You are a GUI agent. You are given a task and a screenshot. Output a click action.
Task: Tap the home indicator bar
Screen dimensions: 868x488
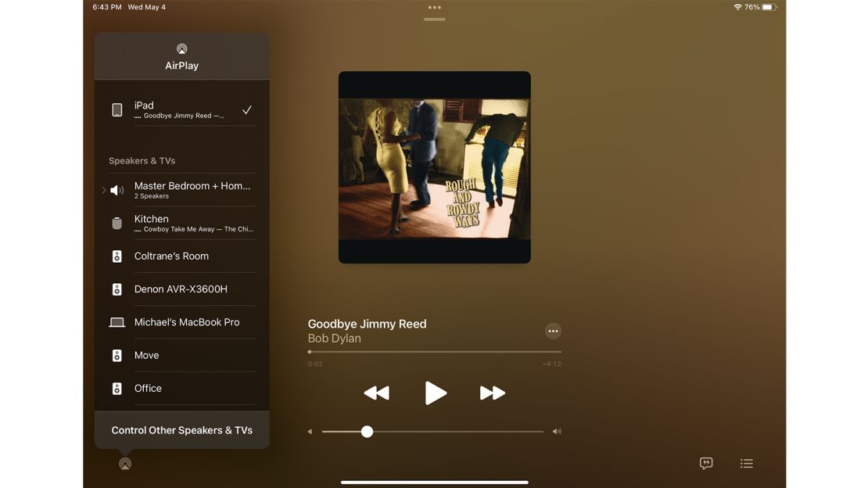435,482
